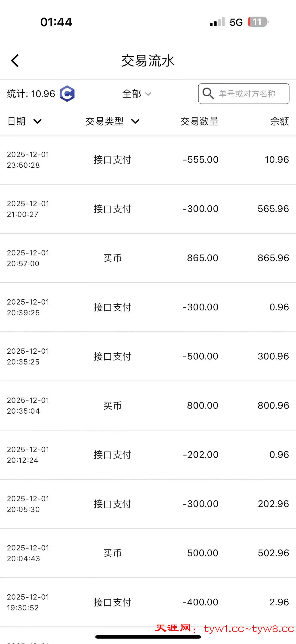Open the -202.00 接口支付 transaction
296x644 pixels.
click(148, 455)
